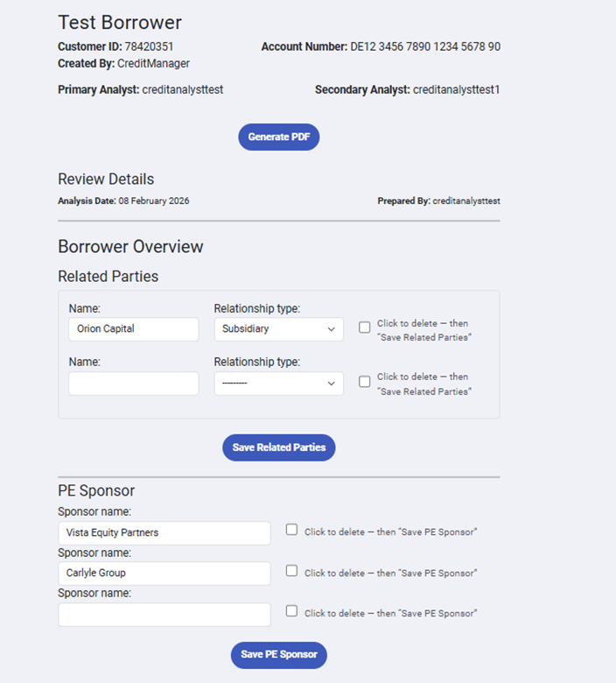Screen dimensions: 616x683
Task: Click the PE Sponsor section heading
Action: (96, 490)
